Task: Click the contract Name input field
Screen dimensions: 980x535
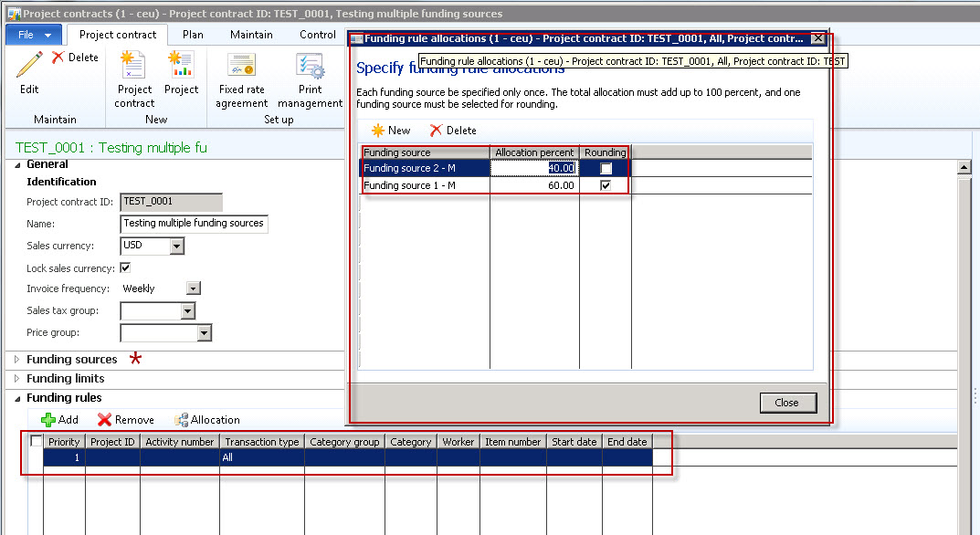Action: point(194,224)
